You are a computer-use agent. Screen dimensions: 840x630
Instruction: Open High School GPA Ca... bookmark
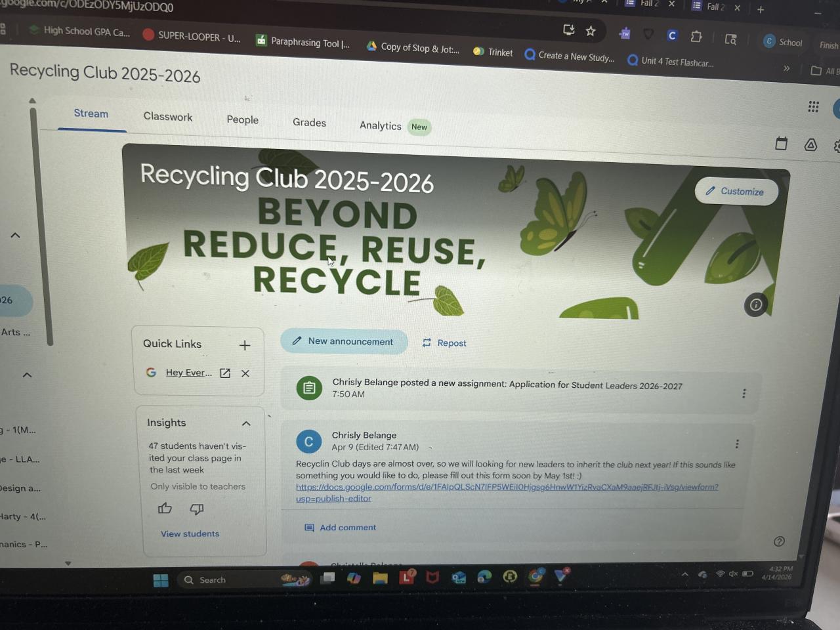point(79,31)
